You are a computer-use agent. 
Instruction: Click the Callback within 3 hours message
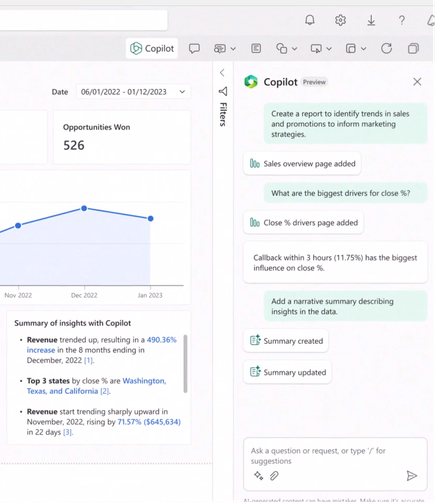pyautogui.click(x=335, y=263)
